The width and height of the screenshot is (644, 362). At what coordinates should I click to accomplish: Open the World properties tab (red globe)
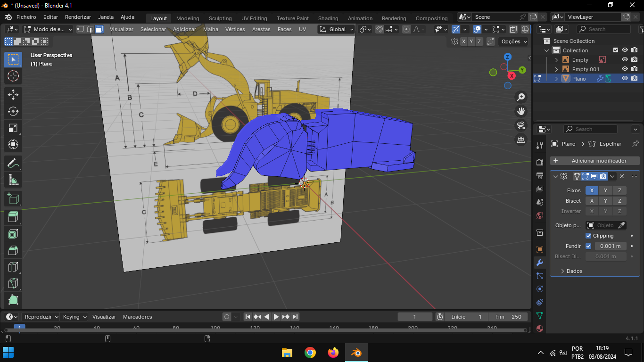[x=540, y=215]
